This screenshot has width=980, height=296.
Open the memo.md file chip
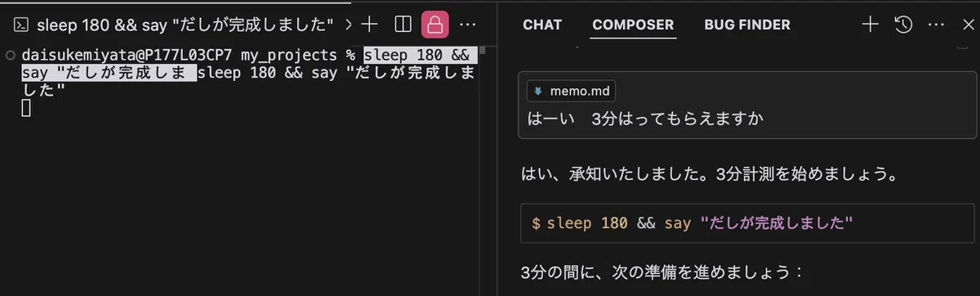(570, 92)
